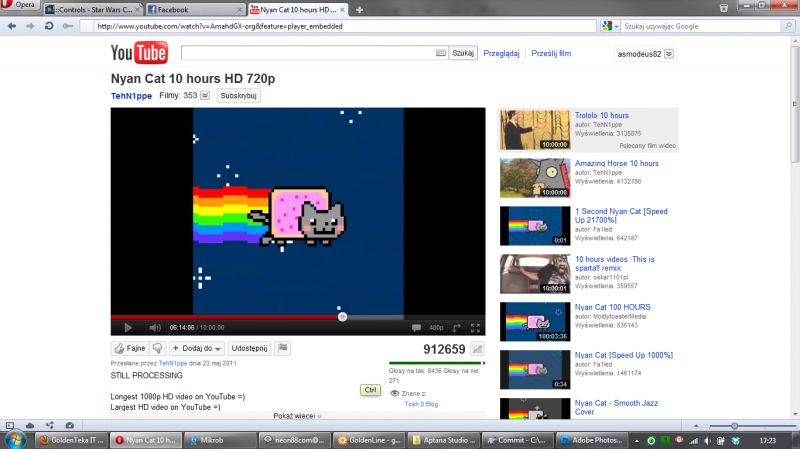Open the Windows Start button

(x=15, y=440)
